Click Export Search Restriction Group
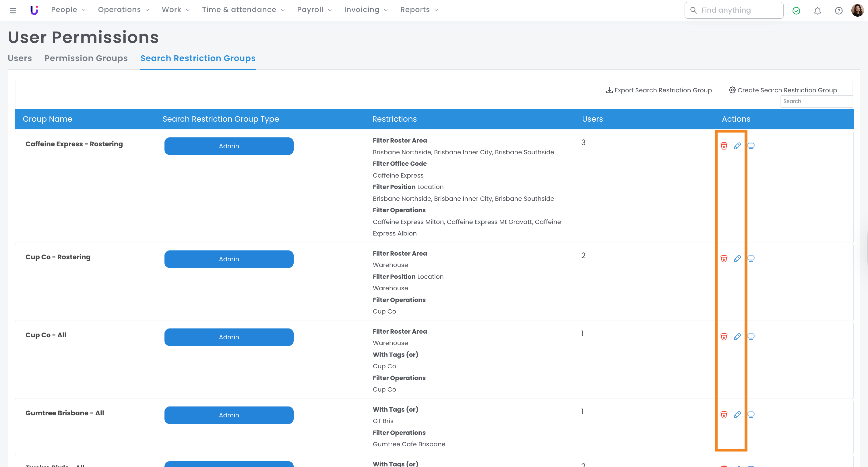This screenshot has width=868, height=467. (659, 90)
